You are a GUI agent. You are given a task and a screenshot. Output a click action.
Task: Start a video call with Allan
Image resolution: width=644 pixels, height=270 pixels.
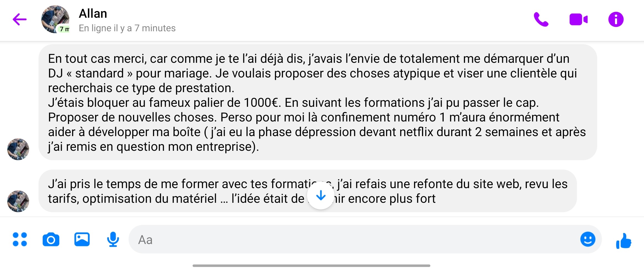click(x=578, y=19)
